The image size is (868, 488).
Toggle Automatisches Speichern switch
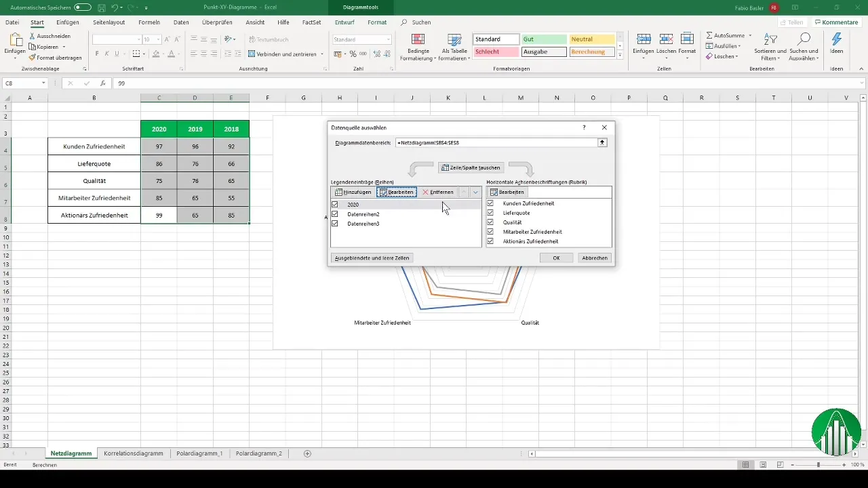pyautogui.click(x=82, y=7)
